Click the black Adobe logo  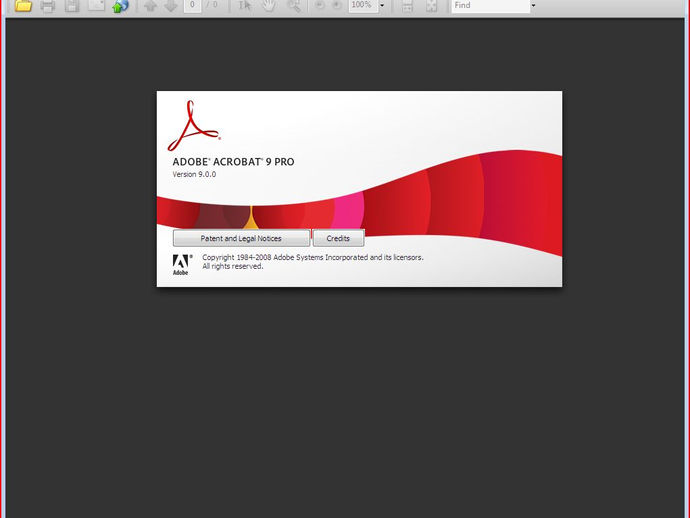point(182,265)
